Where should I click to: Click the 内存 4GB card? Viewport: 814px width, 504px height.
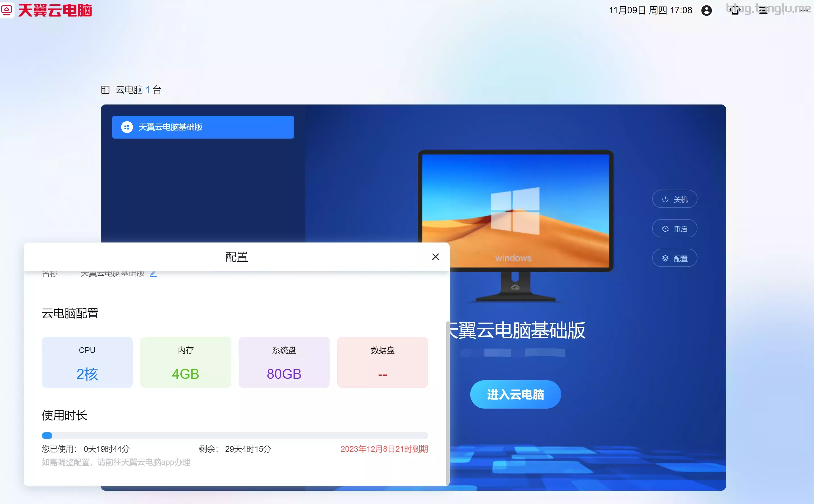(x=186, y=362)
